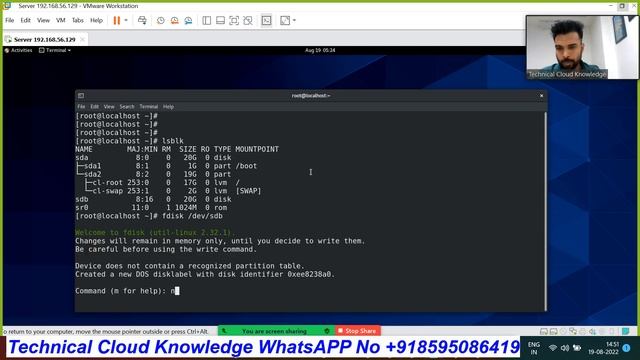Open the VMware View menu

click(43, 20)
